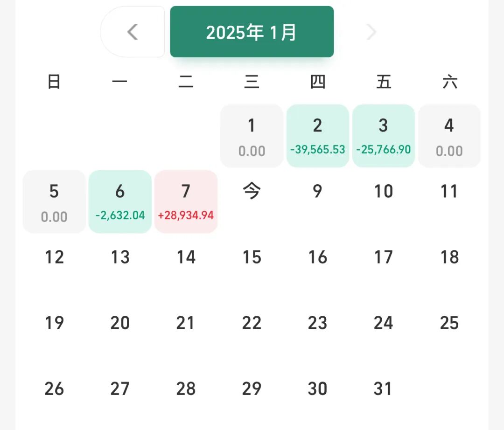Select January 1 showing 0.00
This screenshot has width=504, height=430.
252,136
